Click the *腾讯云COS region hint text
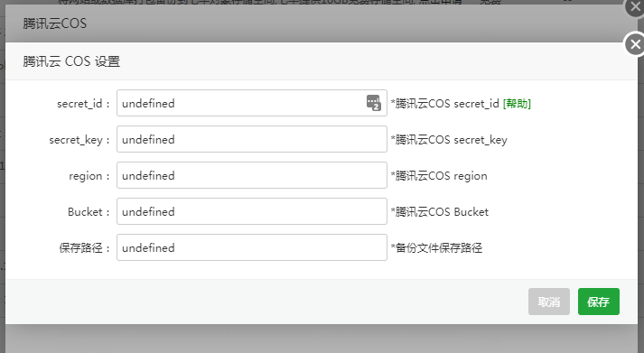This screenshot has width=644, height=353. (439, 176)
